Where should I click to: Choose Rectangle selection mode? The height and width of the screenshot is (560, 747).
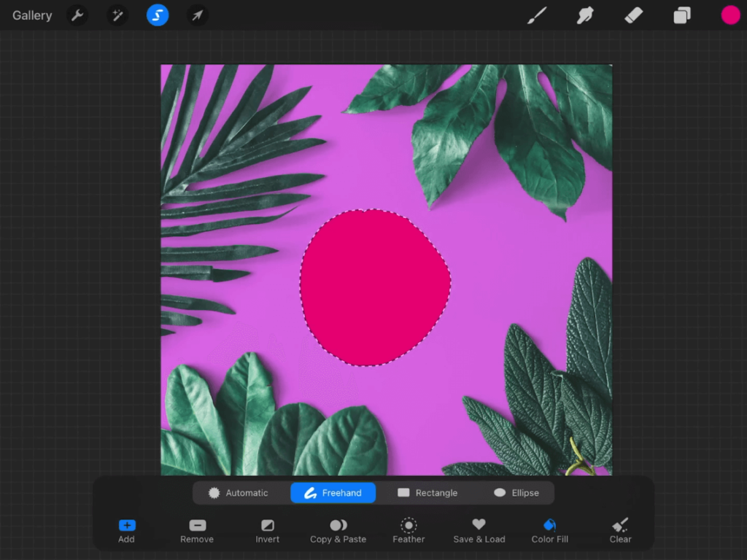pos(427,493)
